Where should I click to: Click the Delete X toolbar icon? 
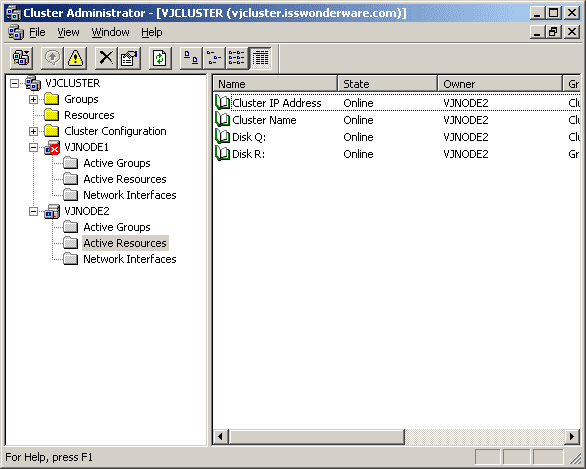point(106,58)
